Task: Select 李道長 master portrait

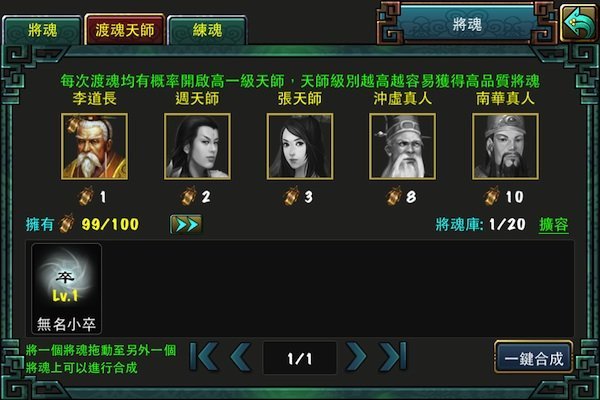Action: 95,146
